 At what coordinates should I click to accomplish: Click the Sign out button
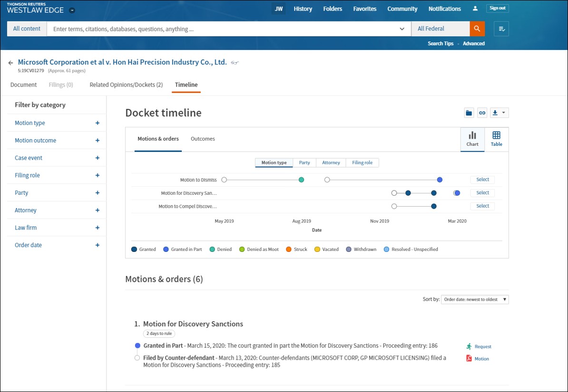point(498,9)
